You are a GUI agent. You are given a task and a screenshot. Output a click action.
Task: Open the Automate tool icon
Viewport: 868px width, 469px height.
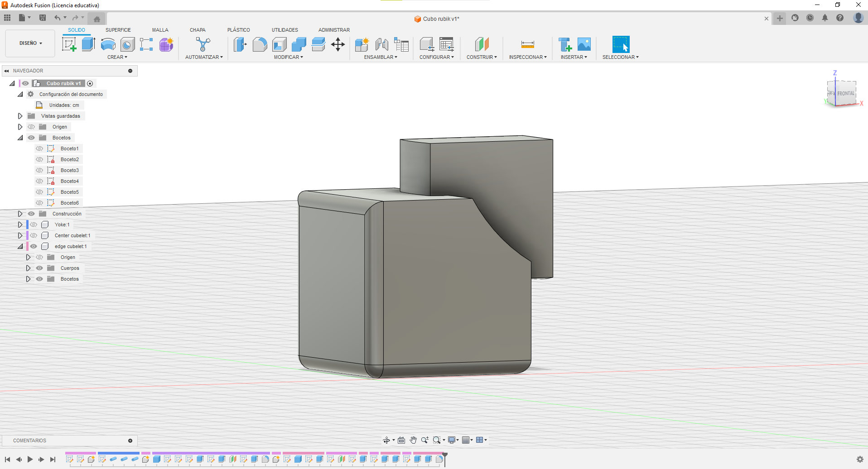pyautogui.click(x=203, y=44)
